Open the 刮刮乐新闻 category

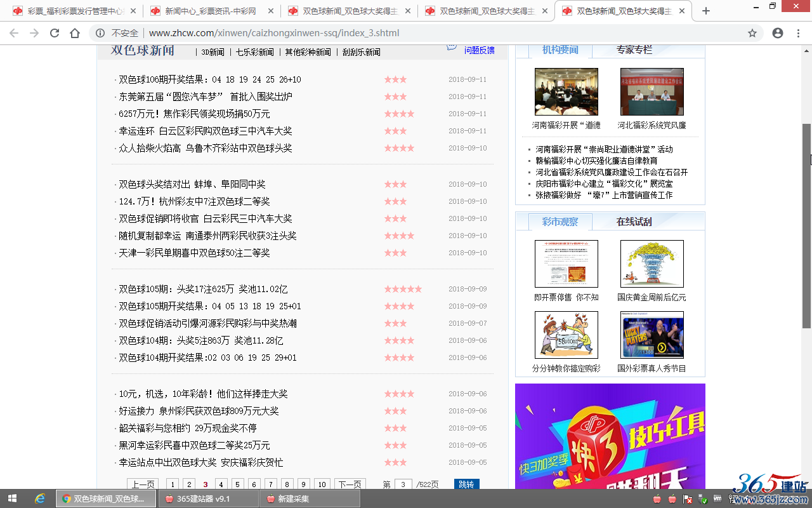[x=361, y=52]
